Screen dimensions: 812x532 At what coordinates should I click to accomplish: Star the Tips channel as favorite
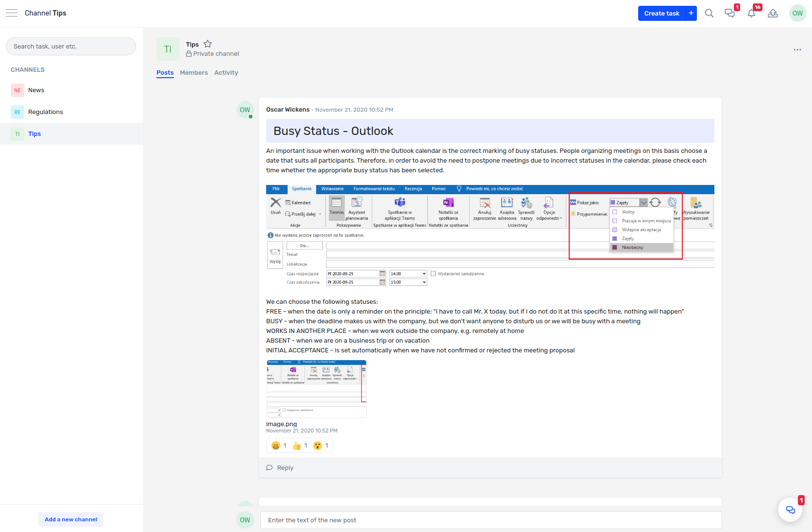point(207,44)
